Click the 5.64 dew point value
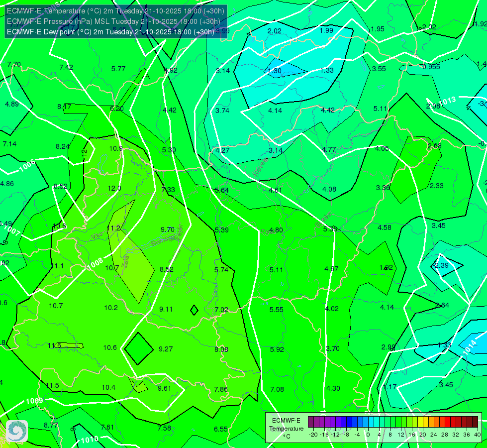 (x=222, y=190)
